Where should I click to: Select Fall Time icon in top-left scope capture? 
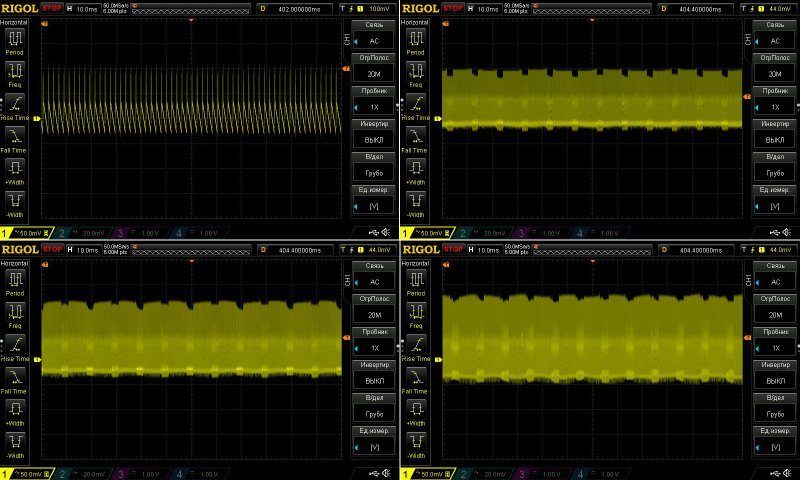[15, 136]
